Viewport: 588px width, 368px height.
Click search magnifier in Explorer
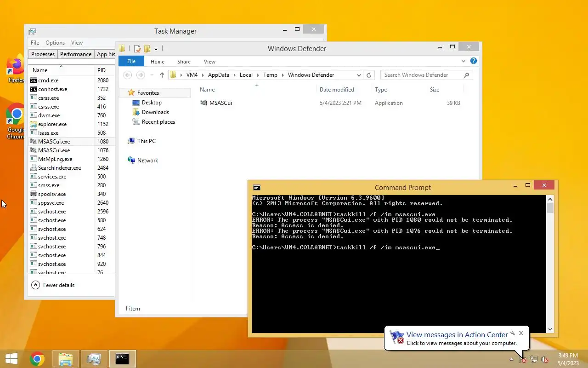point(467,75)
